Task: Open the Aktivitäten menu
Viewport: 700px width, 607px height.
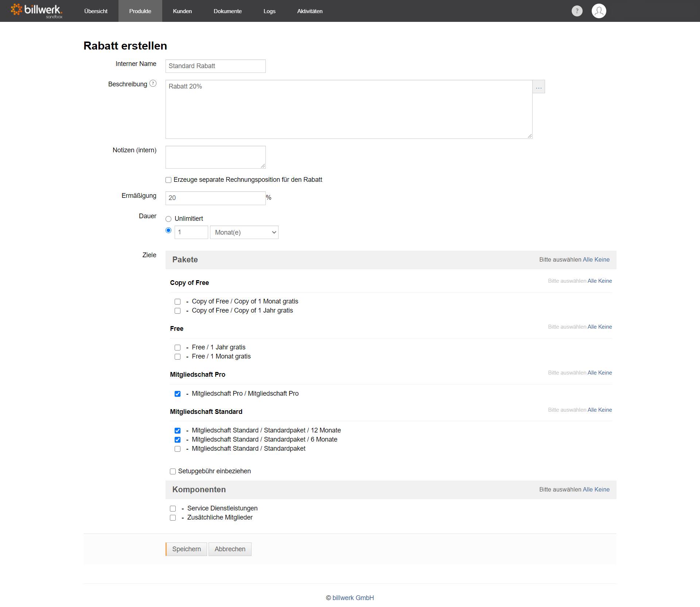Action: click(310, 11)
